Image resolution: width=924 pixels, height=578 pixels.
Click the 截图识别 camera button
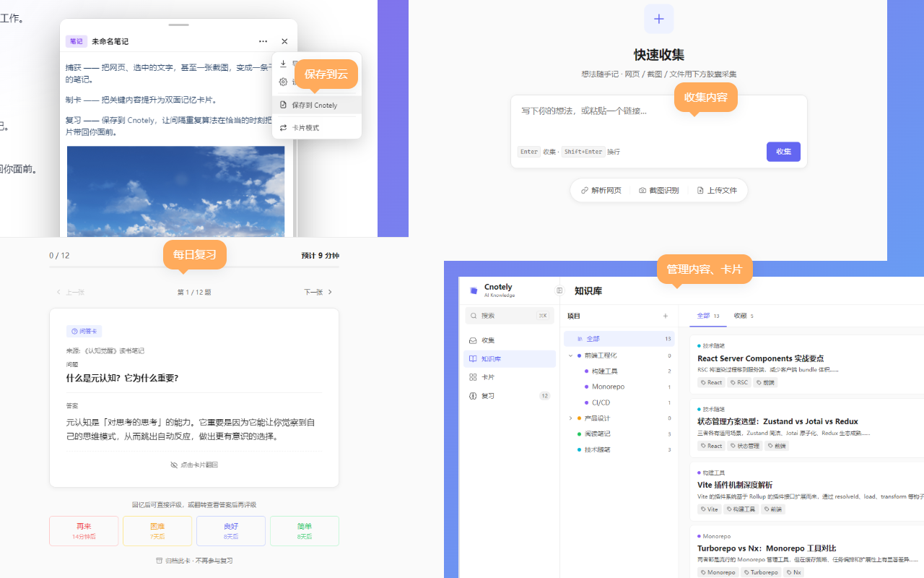pyautogui.click(x=658, y=191)
